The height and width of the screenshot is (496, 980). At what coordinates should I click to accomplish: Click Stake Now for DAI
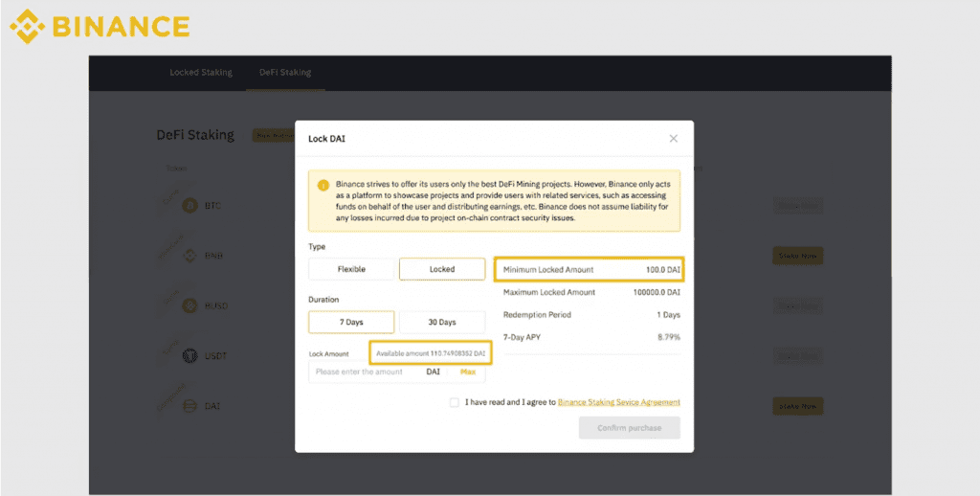pos(797,406)
